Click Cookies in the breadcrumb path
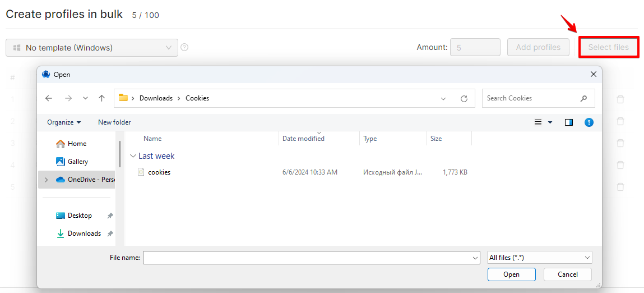The image size is (644, 293). [x=197, y=98]
